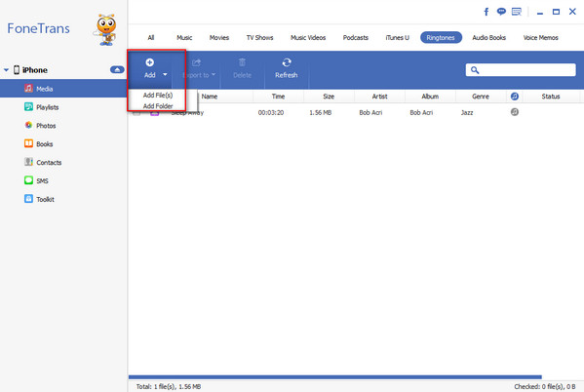Click the Add plus icon
The width and height of the screenshot is (584, 392).
(x=149, y=62)
